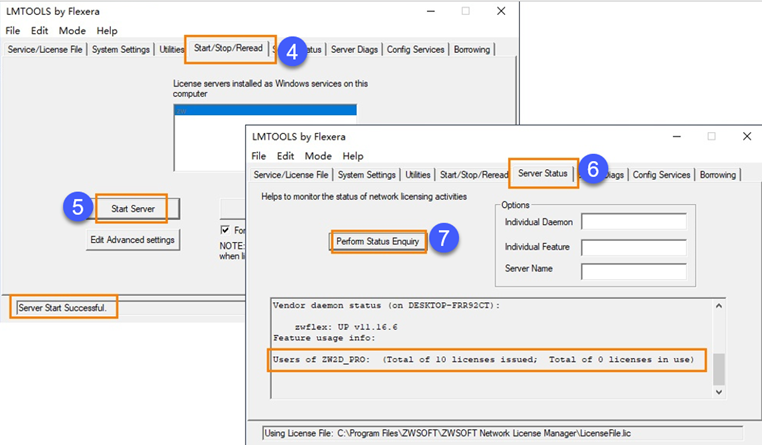Open File menu in front LMTOOLS window
This screenshot has width=762, height=445.
click(259, 156)
